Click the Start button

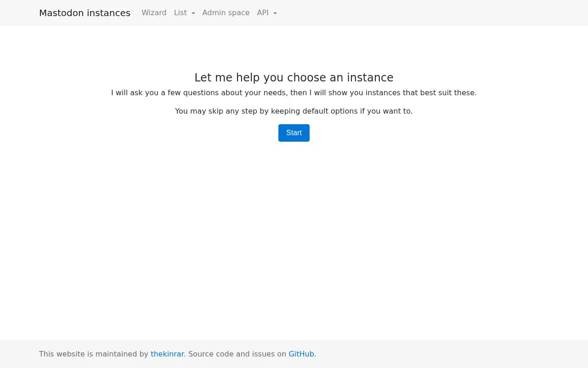(294, 133)
